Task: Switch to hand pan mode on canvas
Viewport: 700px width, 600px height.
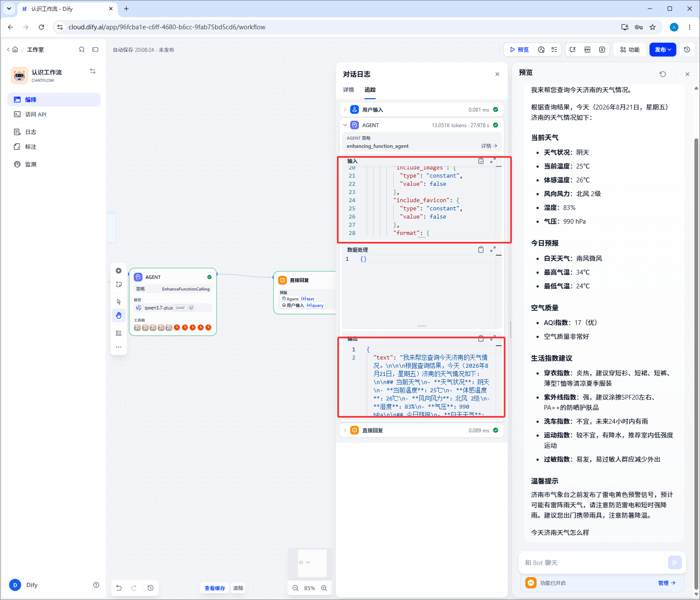Action: click(119, 316)
